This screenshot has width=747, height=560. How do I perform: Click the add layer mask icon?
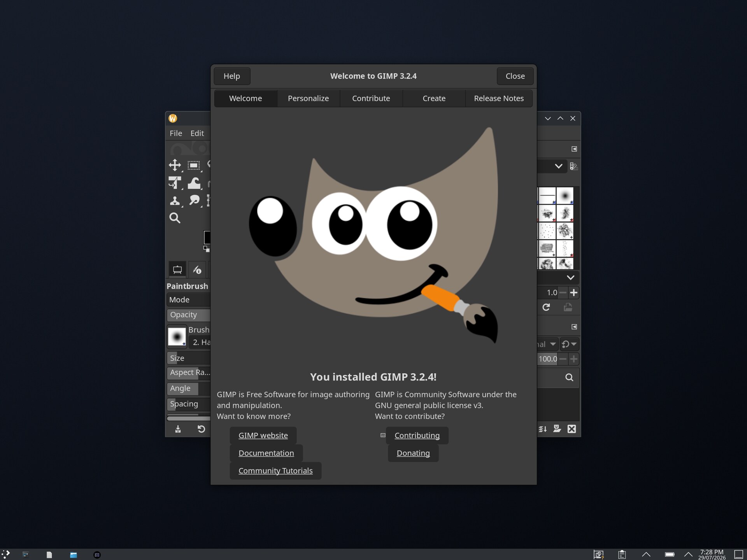557,429
